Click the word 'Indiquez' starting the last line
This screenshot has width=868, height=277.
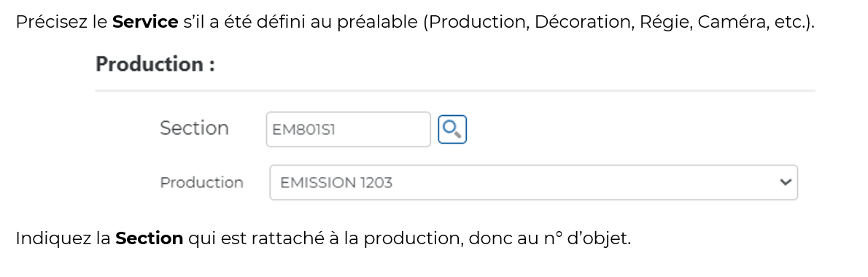50,239
